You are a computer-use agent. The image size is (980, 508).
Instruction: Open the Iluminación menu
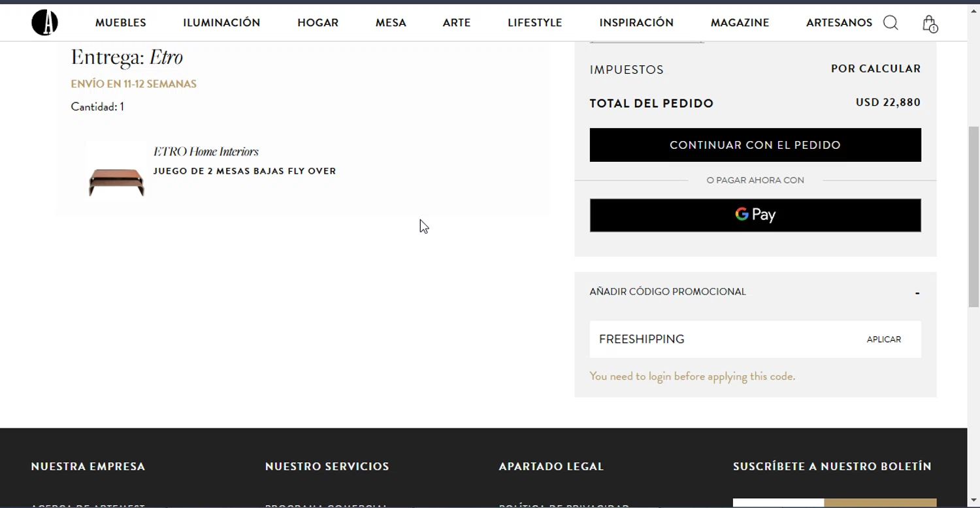tap(221, 22)
